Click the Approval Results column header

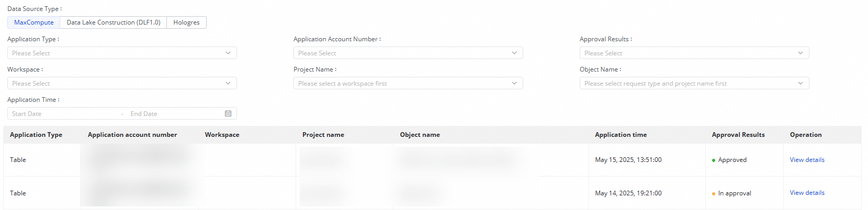[738, 135]
